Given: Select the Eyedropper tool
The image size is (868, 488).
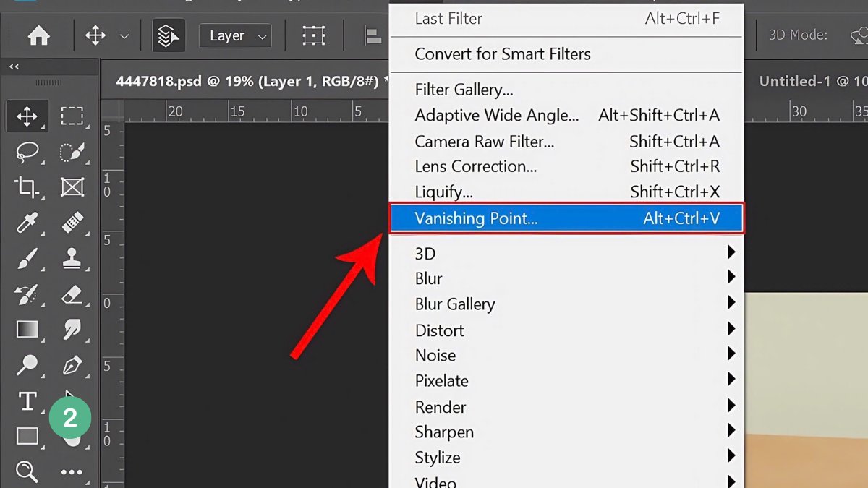Looking at the screenshot, I should tap(27, 223).
